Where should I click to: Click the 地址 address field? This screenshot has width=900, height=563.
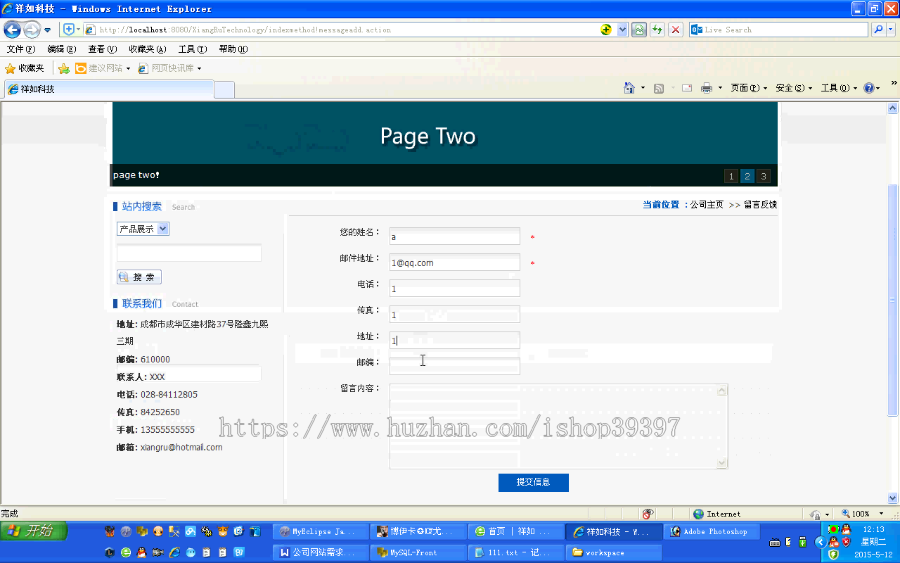pos(455,340)
